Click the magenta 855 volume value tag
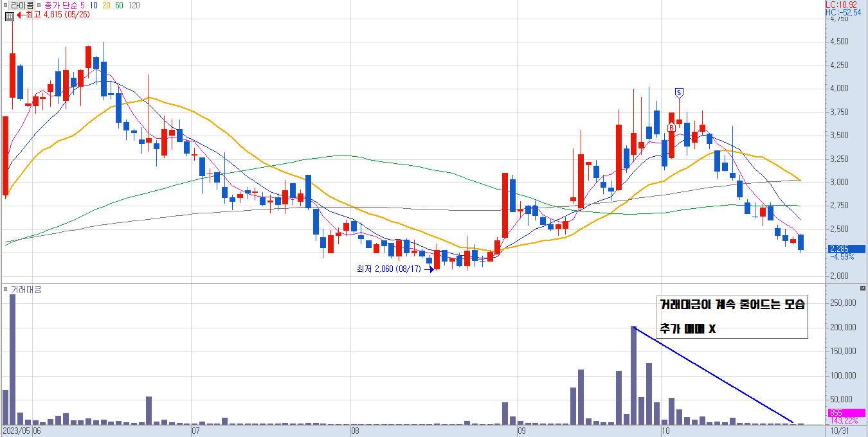 tap(846, 413)
